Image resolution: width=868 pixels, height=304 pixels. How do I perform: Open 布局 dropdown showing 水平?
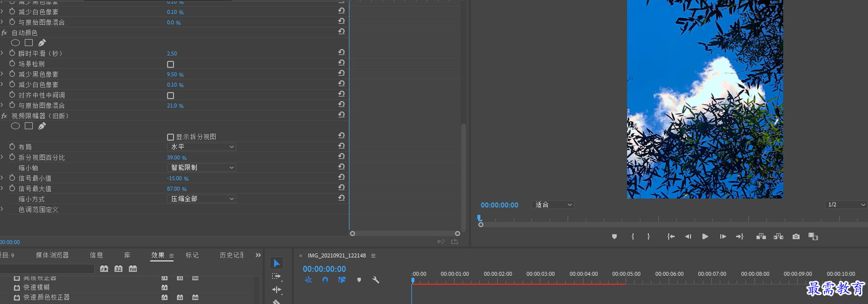pyautogui.click(x=202, y=147)
